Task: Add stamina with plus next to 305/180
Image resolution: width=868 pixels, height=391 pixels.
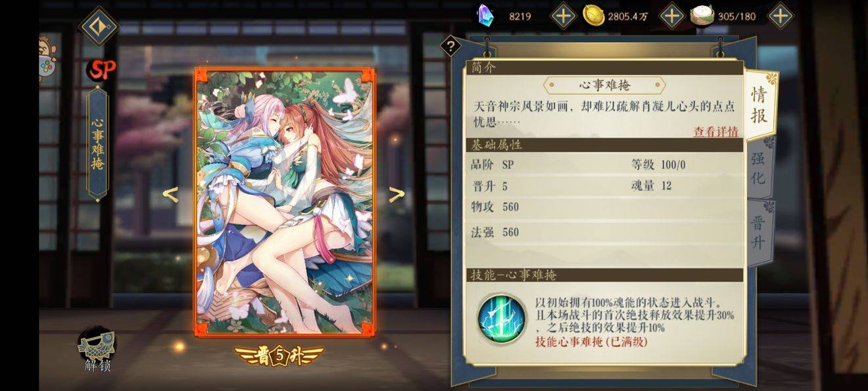Action: [x=781, y=16]
